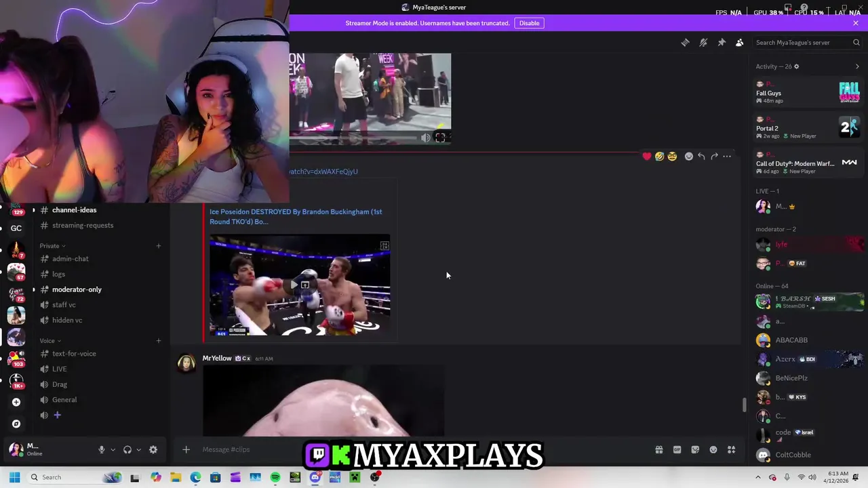Viewport: 868px width, 488px height.
Task: Join the staff vc voice channel
Action: (x=64, y=305)
